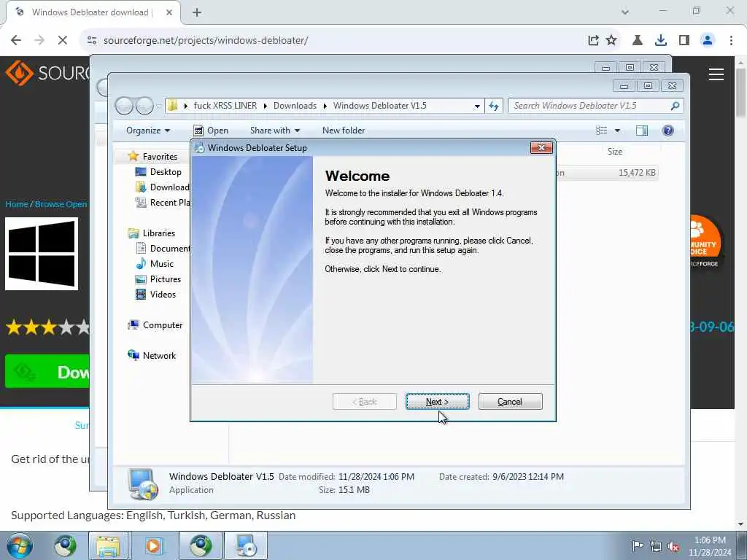Click the Home breadcrumb link on SourceForge
This screenshot has width=747, height=560.
tap(16, 204)
